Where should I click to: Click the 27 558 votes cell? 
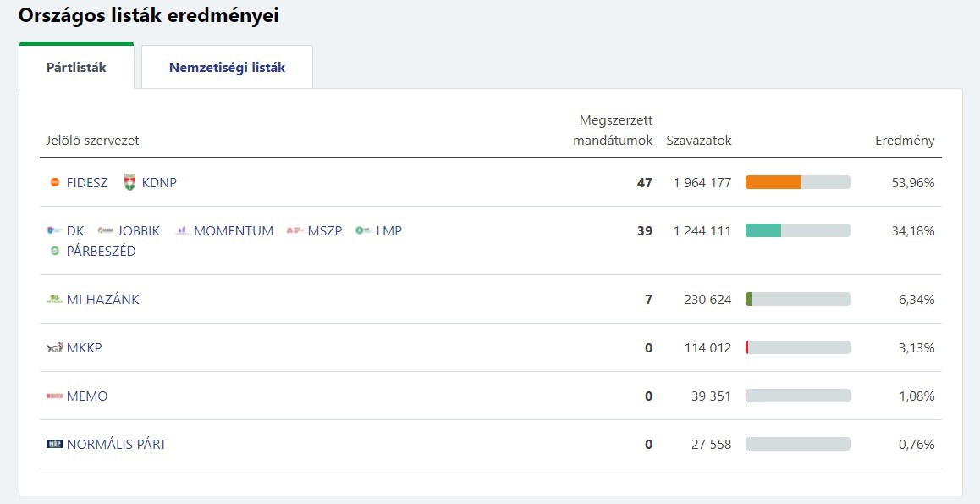(711, 444)
